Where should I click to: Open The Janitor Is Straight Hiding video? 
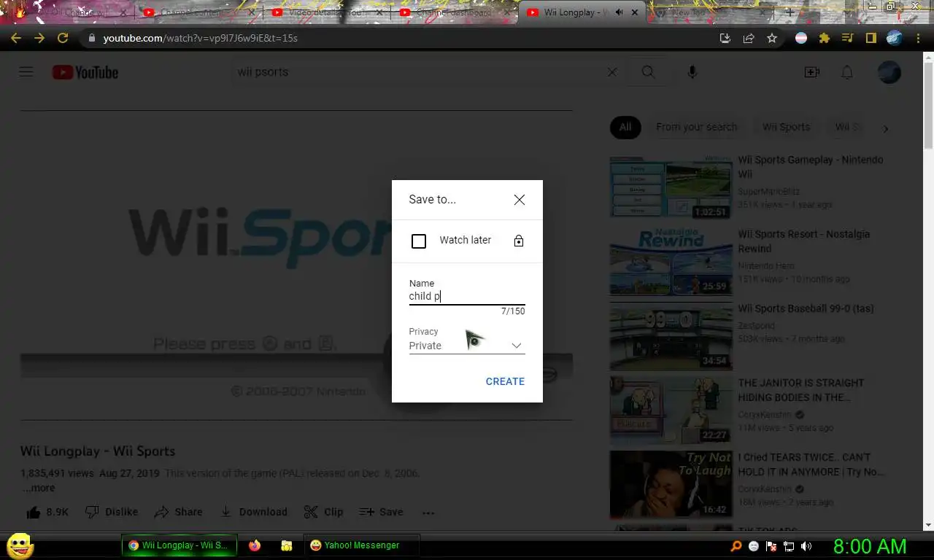[671, 410]
